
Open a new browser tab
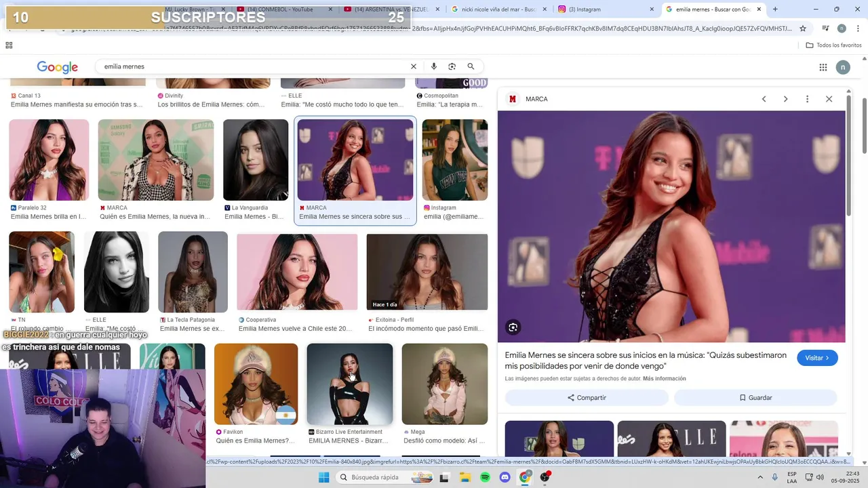775,9
